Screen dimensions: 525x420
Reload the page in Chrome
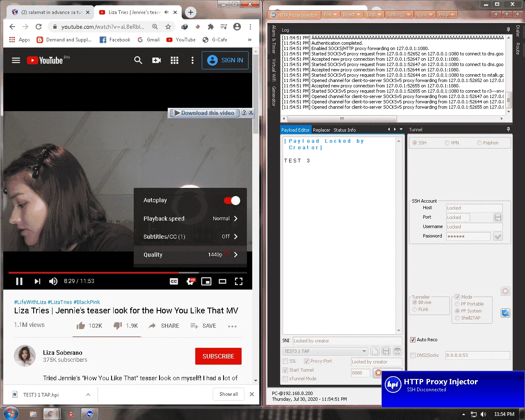[x=39, y=27]
